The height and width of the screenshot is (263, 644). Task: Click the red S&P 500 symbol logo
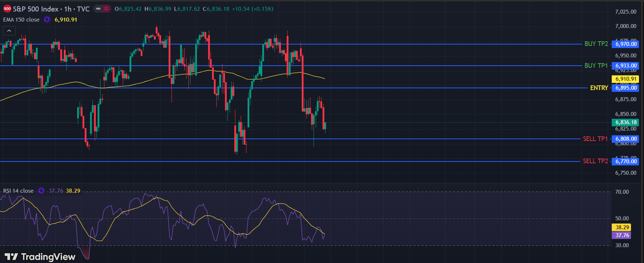[x=7, y=9]
